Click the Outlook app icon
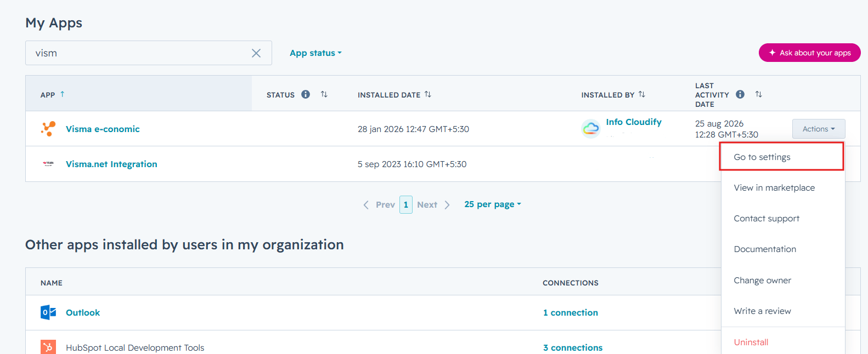The width and height of the screenshot is (868, 354). click(x=48, y=312)
